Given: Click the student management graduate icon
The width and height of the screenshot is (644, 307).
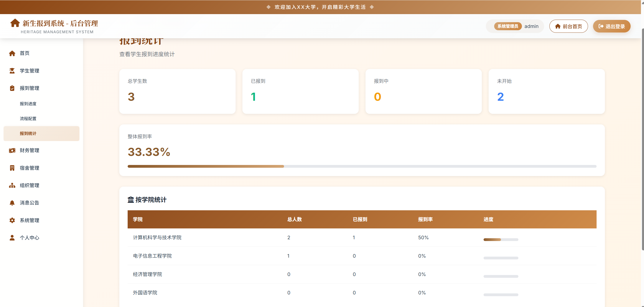Looking at the screenshot, I should tap(12, 71).
